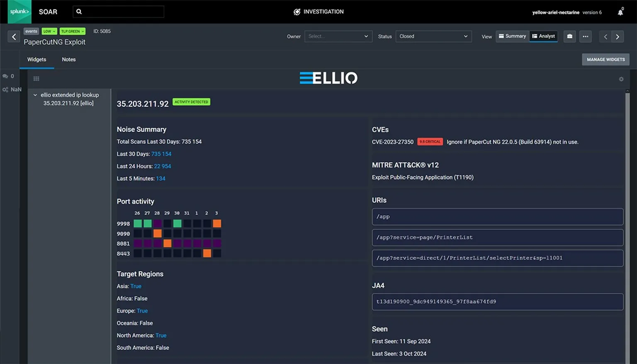Open the 735 154 scans link
This screenshot has height=364, width=637.
161,154
